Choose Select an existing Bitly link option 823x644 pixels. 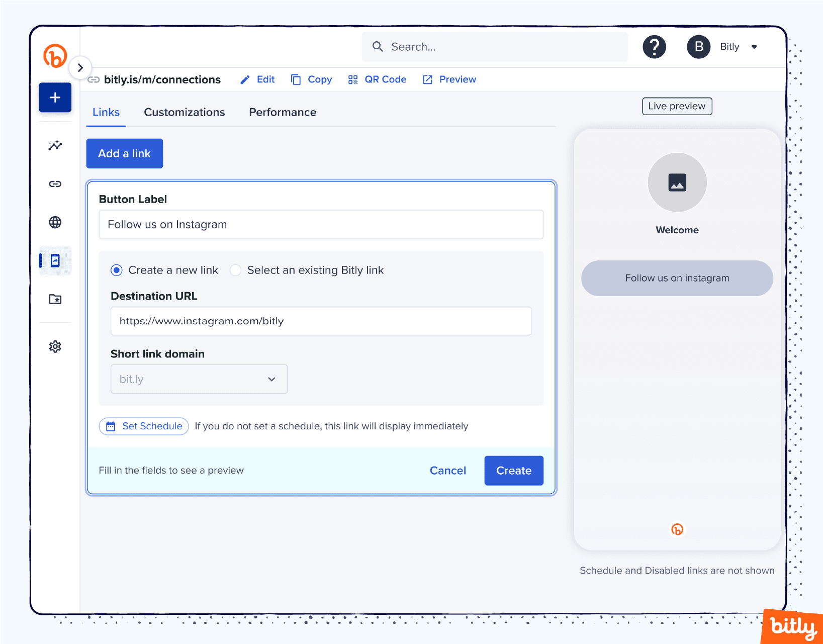click(235, 270)
